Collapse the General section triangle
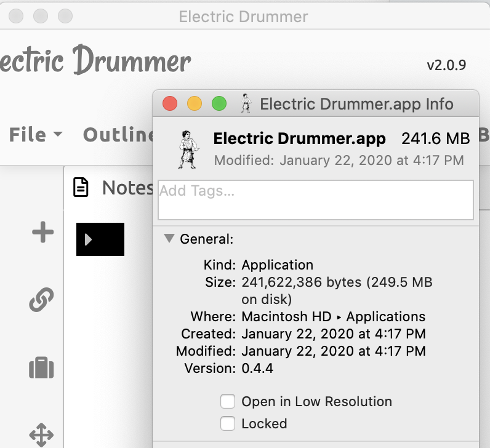This screenshot has width=490, height=448. tap(169, 238)
